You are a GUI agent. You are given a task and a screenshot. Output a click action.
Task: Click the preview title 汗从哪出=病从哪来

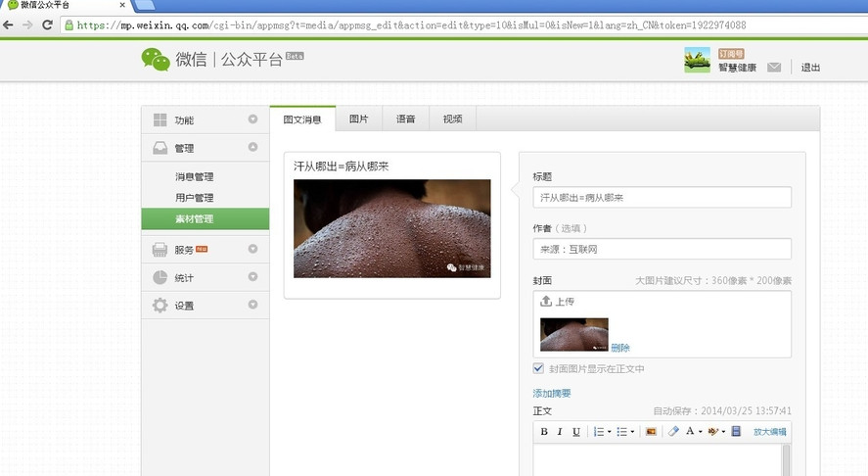[341, 167]
